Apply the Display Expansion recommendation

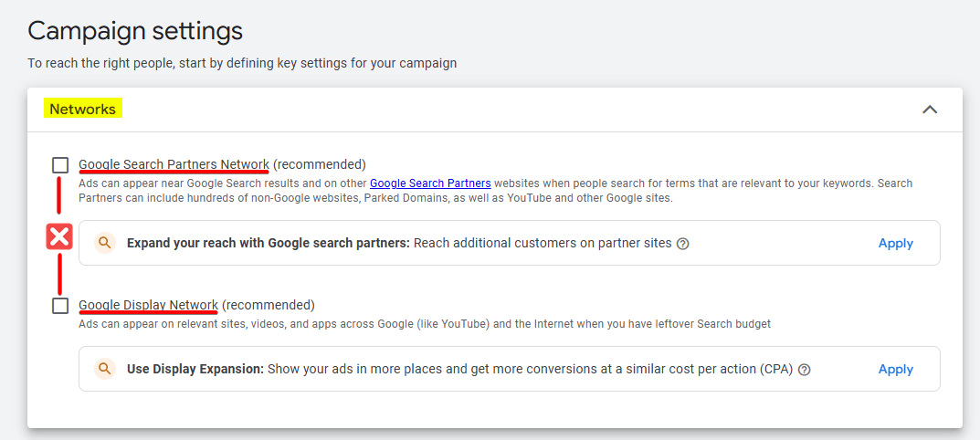[x=895, y=369]
